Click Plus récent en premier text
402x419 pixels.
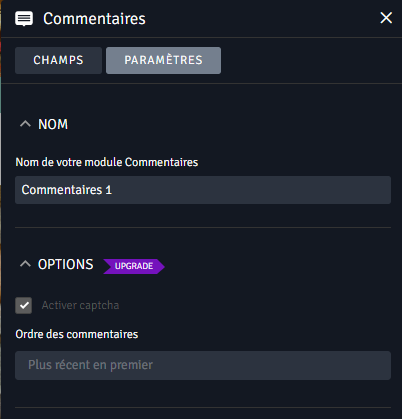90,365
